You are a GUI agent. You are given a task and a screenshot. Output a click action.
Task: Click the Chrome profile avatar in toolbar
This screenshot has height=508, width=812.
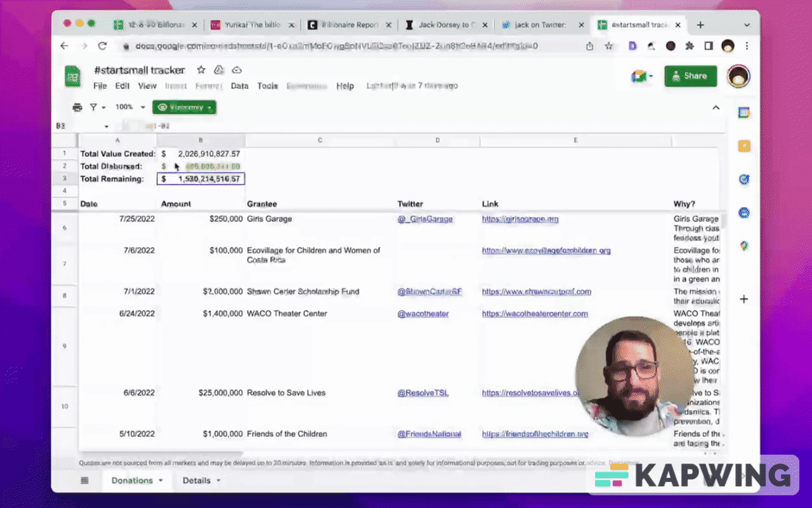pos(728,46)
